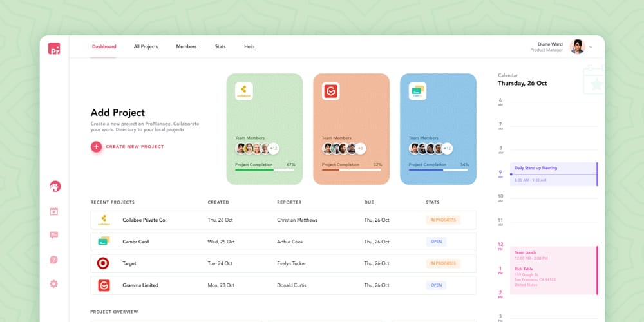644x322 pixels.
Task: Click STATS column header
Action: tap(433, 202)
